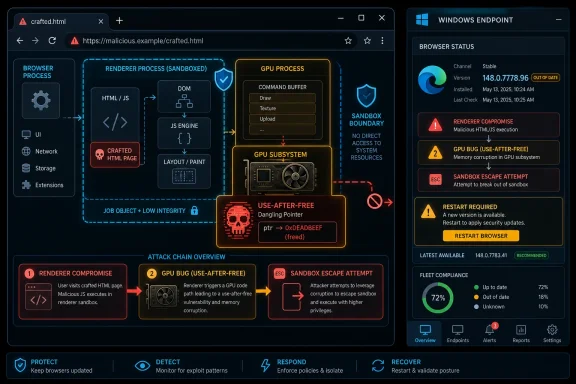Click the Network globe icon
The height and width of the screenshot is (384, 576).
(26, 151)
